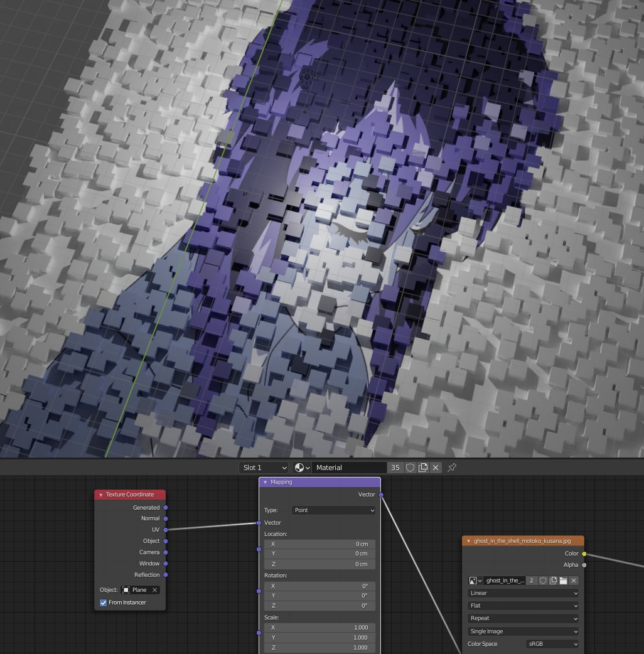Open the Repeat extension dropdown
This screenshot has height=654, width=644.
click(523, 619)
